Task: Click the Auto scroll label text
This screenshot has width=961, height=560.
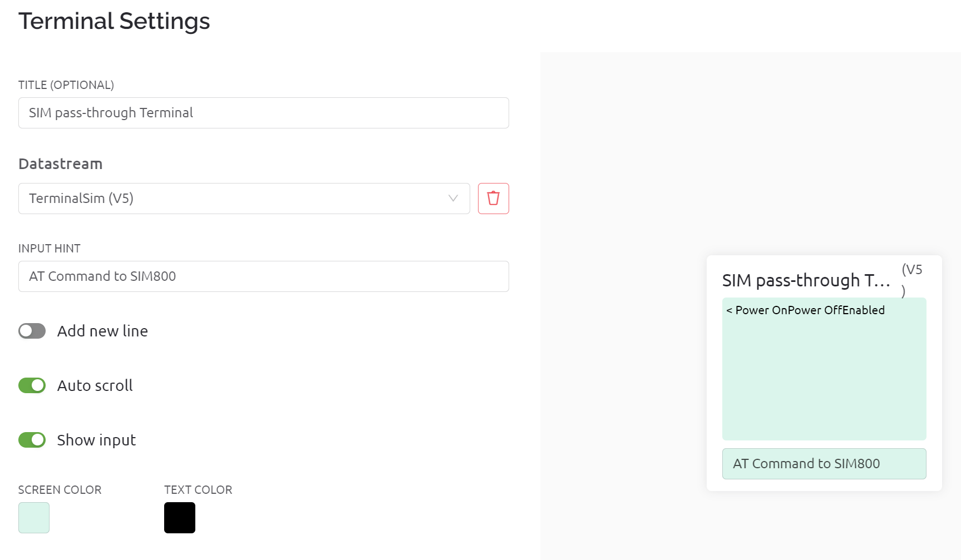Action: tap(95, 385)
